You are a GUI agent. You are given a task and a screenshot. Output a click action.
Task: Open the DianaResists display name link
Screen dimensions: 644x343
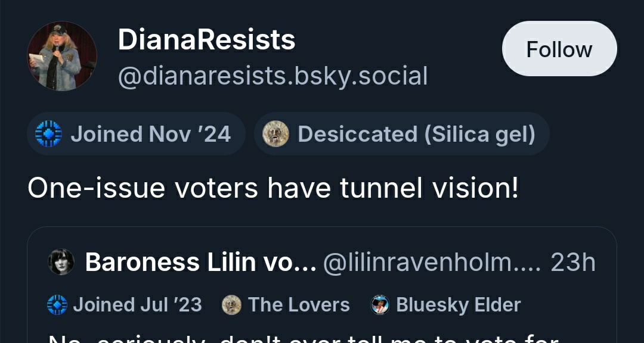[x=206, y=40]
